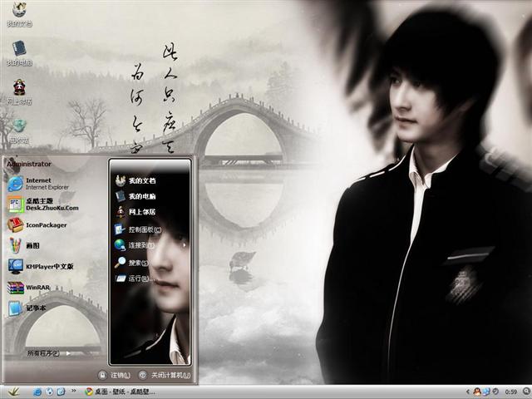Open 控制面板(C) Control Panel
Image resolution: width=532 pixels, height=399 pixels.
(x=138, y=229)
